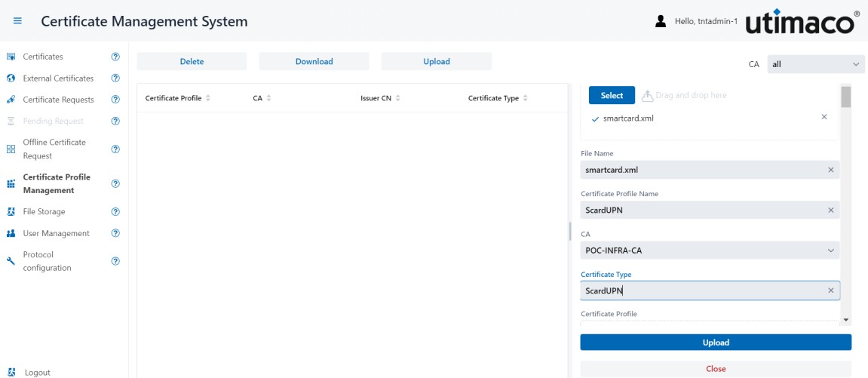Click the User Management people icon
868x378 pixels.
point(11,234)
